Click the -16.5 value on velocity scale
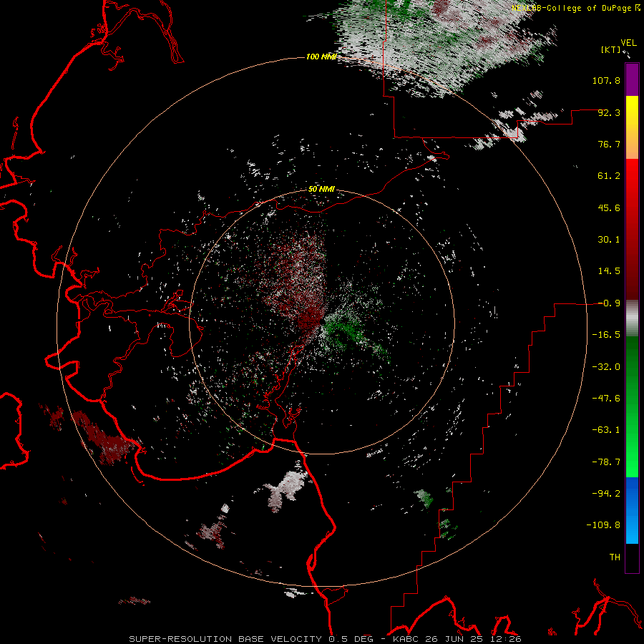 tap(606, 335)
